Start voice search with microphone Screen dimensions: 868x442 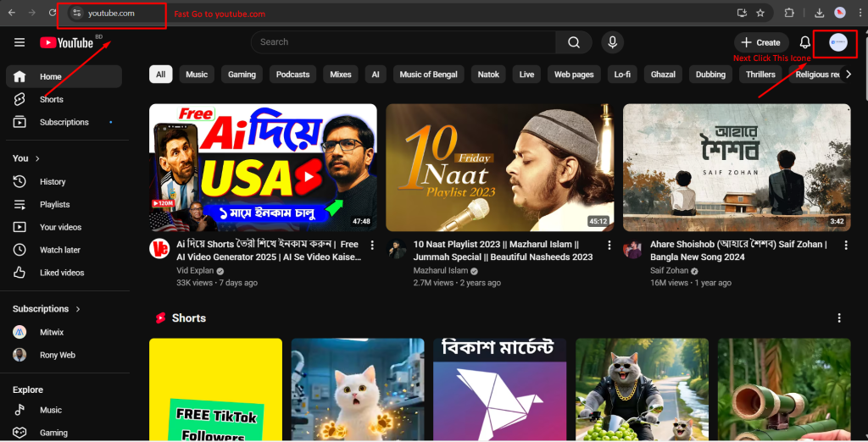point(612,42)
